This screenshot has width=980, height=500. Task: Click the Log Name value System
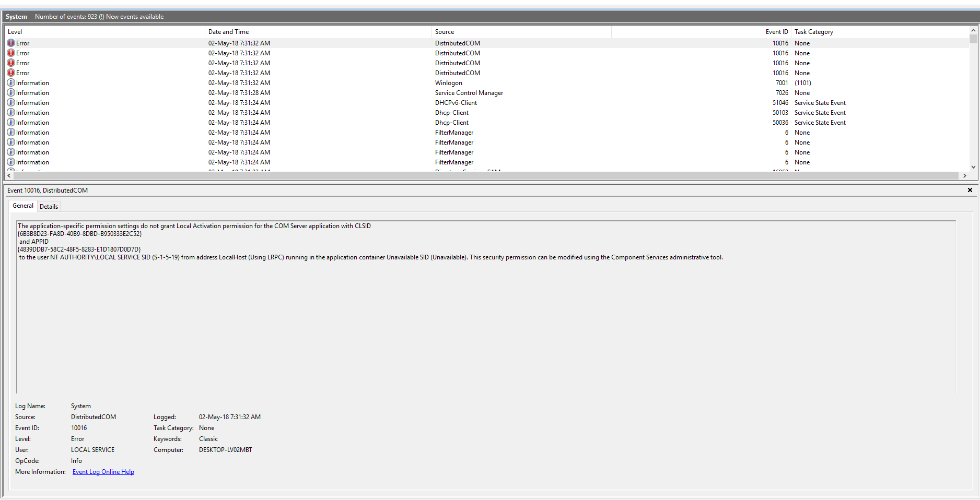81,406
